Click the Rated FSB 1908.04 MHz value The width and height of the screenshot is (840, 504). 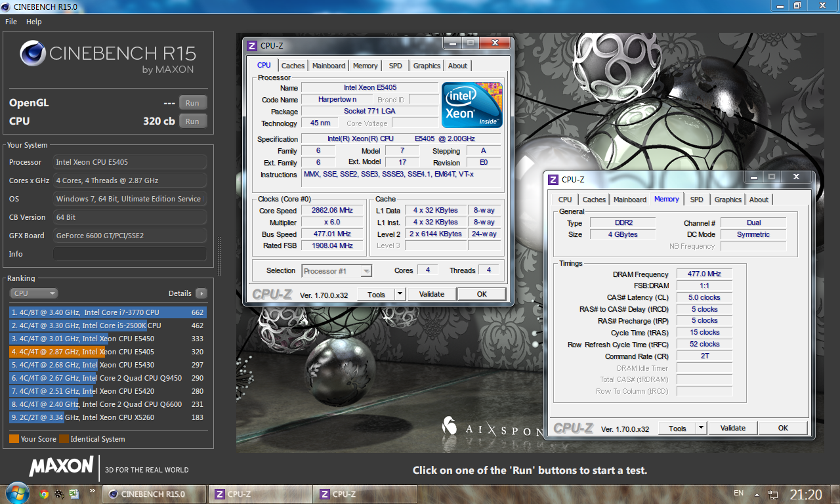point(332,246)
